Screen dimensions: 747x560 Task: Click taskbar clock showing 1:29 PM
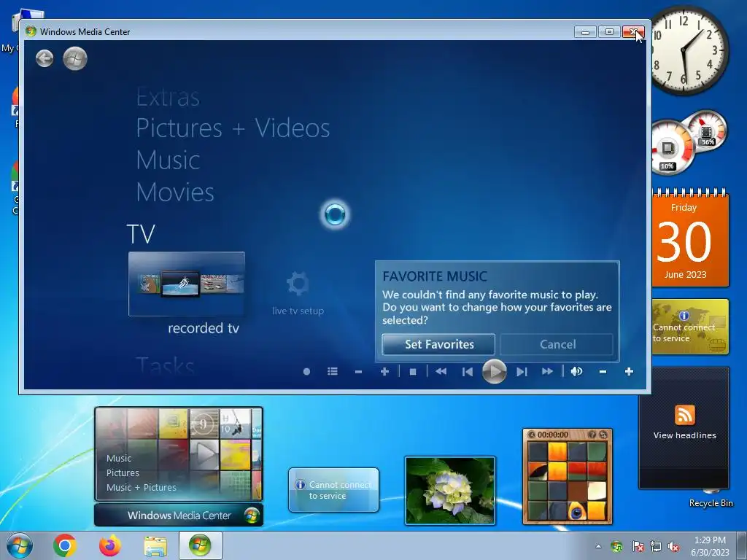[x=710, y=546]
